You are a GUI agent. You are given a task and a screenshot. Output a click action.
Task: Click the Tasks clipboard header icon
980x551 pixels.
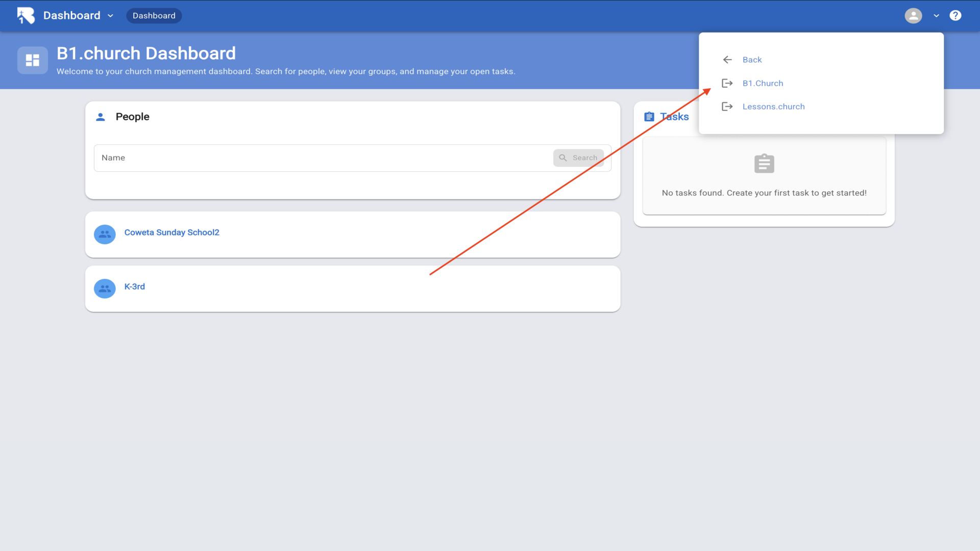coord(649,117)
